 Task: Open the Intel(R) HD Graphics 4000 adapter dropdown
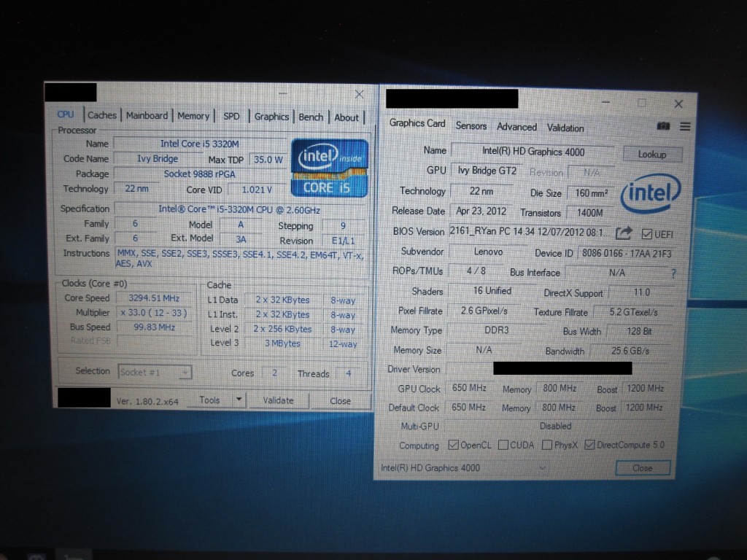coord(463,468)
